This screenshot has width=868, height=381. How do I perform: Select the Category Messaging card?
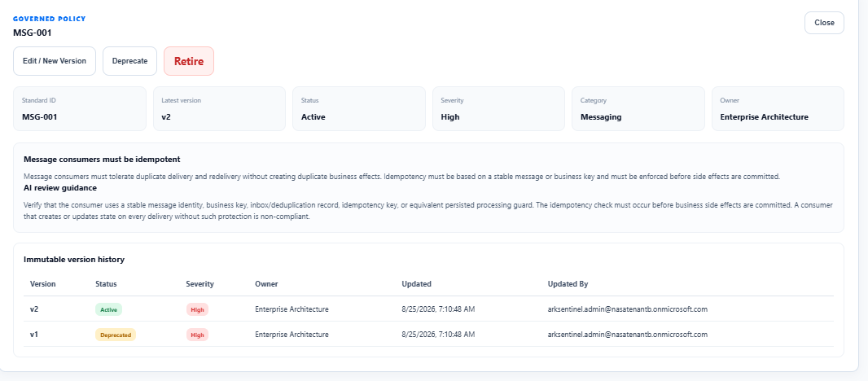point(638,108)
